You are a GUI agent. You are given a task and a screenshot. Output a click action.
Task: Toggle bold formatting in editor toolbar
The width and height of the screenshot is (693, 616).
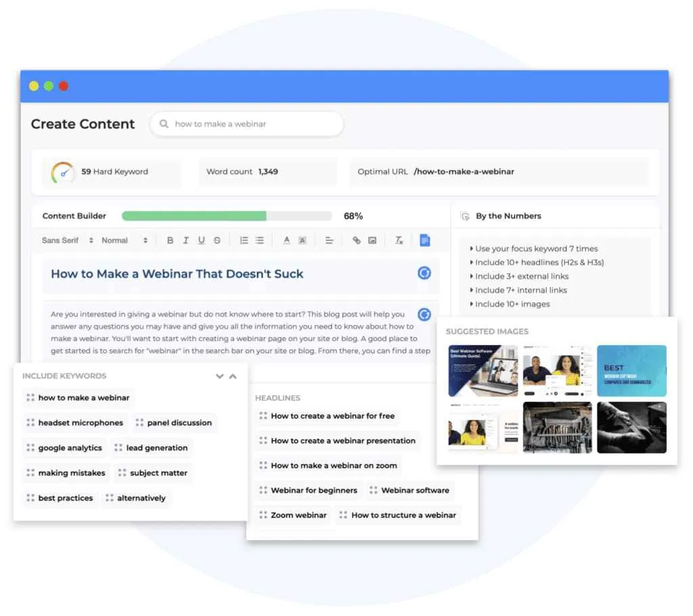[170, 240]
